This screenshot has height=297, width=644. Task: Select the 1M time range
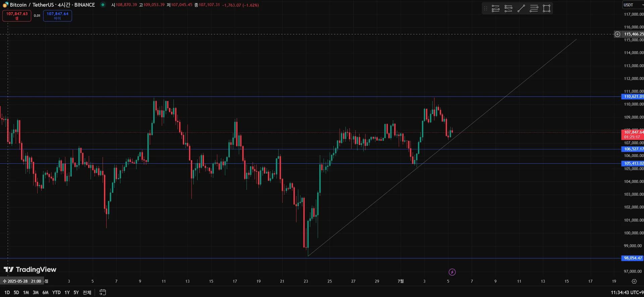pos(26,293)
